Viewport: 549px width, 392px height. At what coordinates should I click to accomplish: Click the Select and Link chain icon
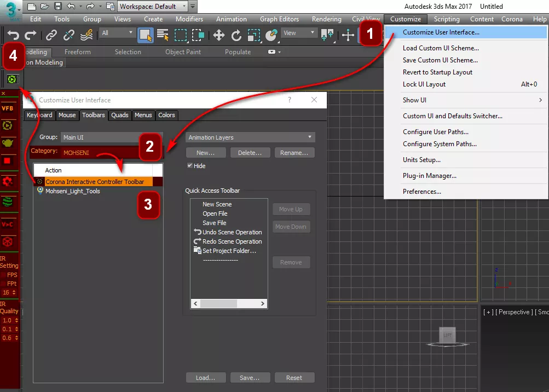point(51,35)
